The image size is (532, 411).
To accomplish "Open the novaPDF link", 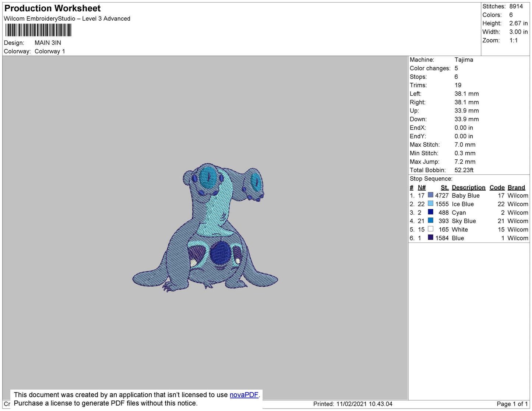I will click(x=244, y=395).
